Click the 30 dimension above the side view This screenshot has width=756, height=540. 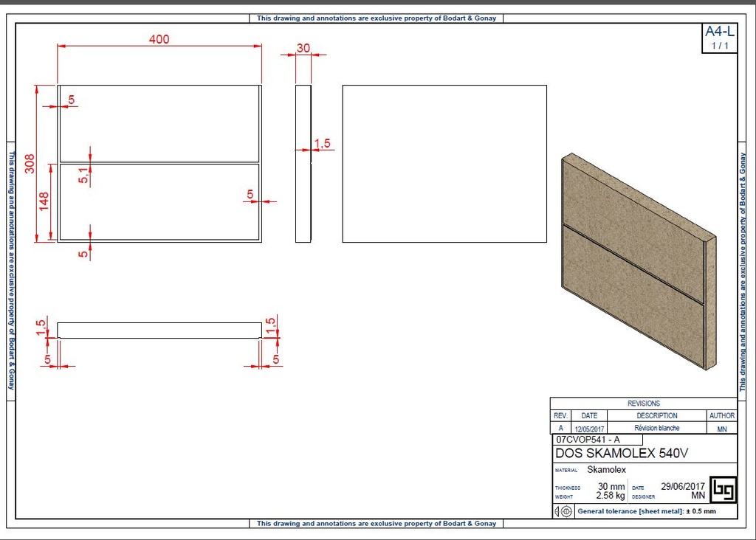pyautogui.click(x=303, y=48)
